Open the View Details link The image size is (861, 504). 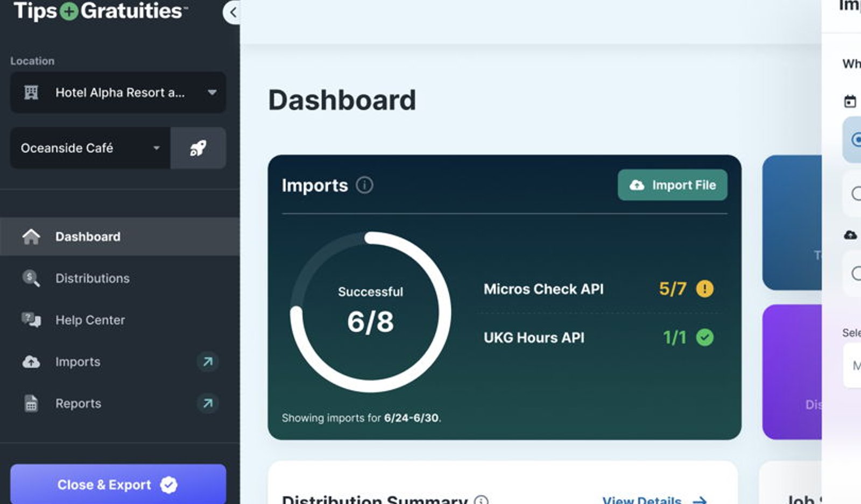tap(654, 500)
